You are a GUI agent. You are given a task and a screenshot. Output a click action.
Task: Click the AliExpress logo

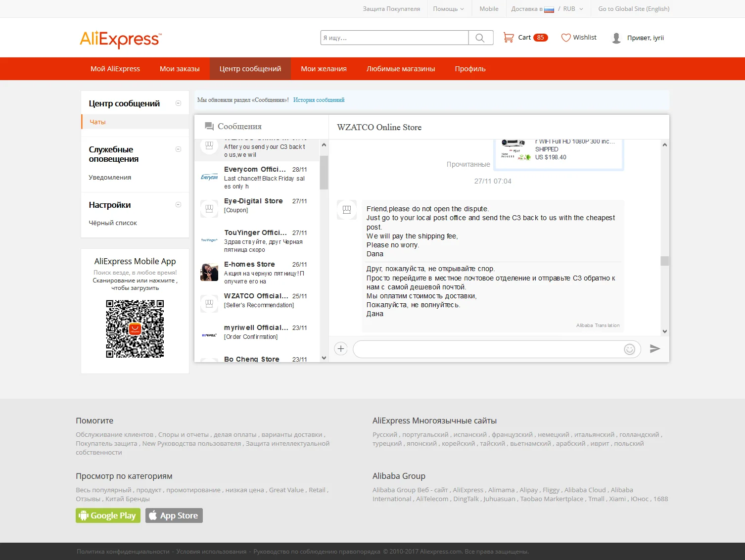[120, 39]
